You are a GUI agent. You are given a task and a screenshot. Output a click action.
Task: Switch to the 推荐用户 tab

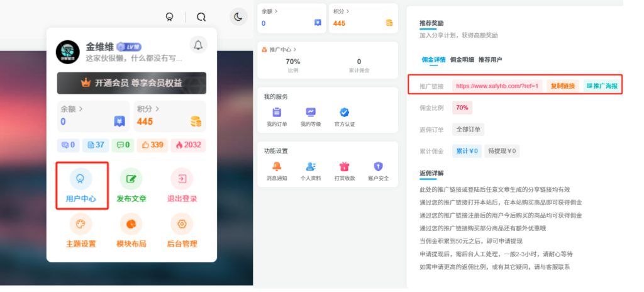(490, 60)
